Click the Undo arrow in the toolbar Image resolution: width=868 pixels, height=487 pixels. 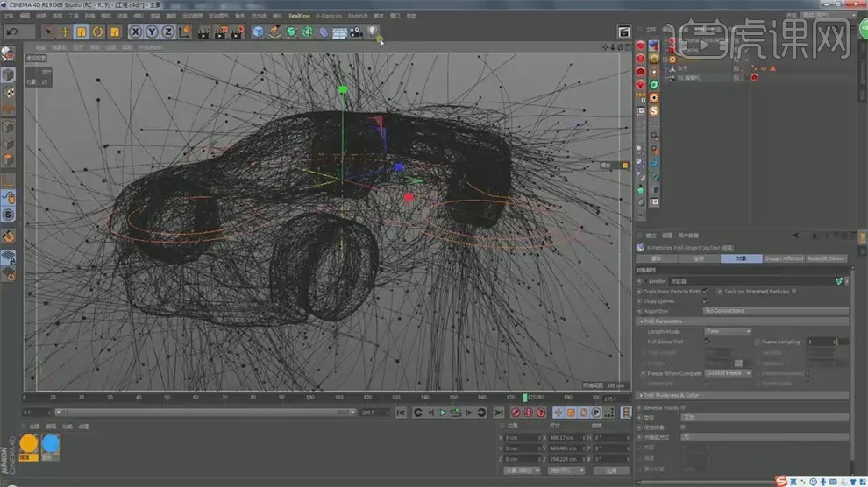click(13, 32)
